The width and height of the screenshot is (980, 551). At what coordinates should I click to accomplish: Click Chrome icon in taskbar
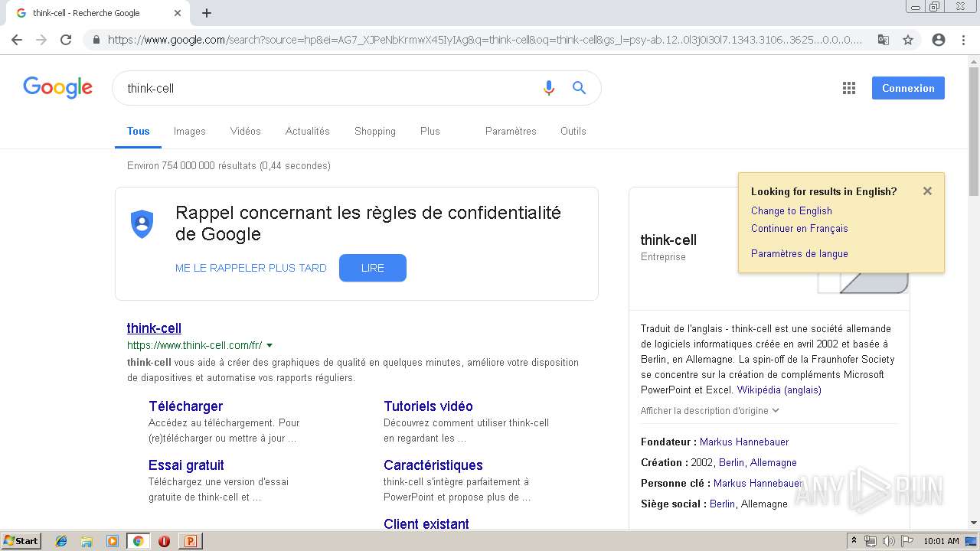pos(138,541)
